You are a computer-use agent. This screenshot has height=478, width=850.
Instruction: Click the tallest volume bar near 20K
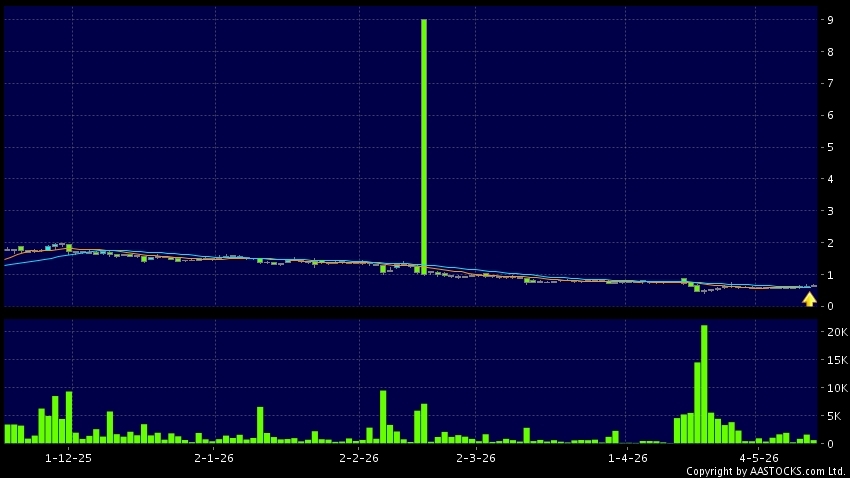pos(704,384)
